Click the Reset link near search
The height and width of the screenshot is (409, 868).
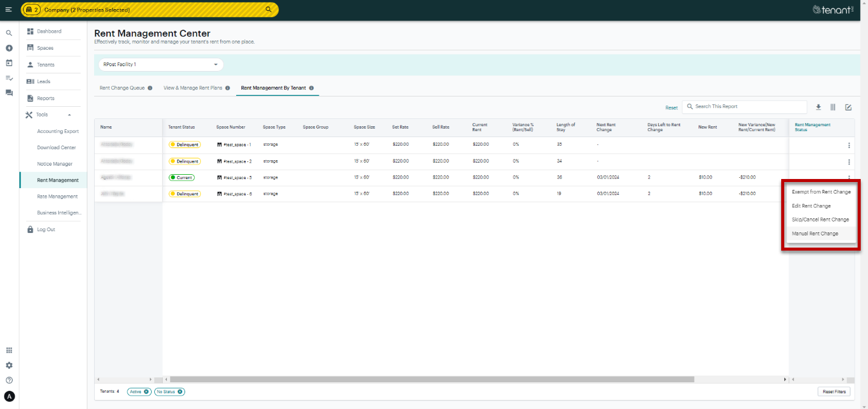pos(671,108)
